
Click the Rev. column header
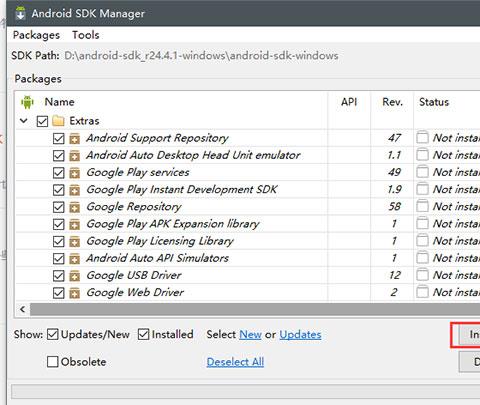coord(393,102)
